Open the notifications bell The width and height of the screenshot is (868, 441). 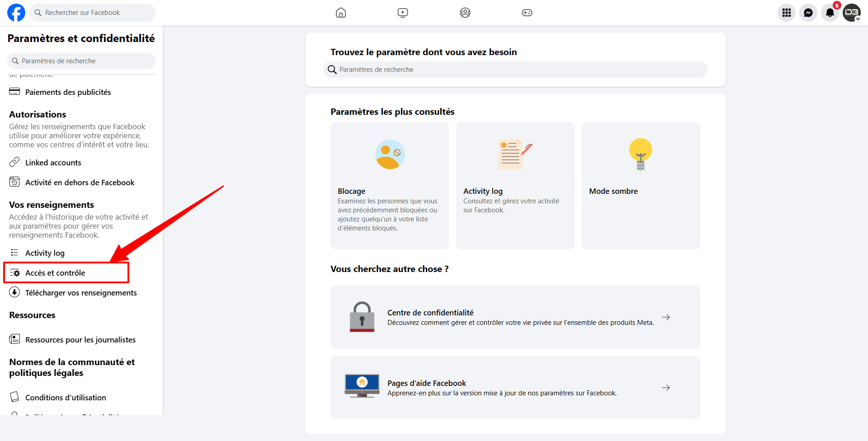point(830,13)
